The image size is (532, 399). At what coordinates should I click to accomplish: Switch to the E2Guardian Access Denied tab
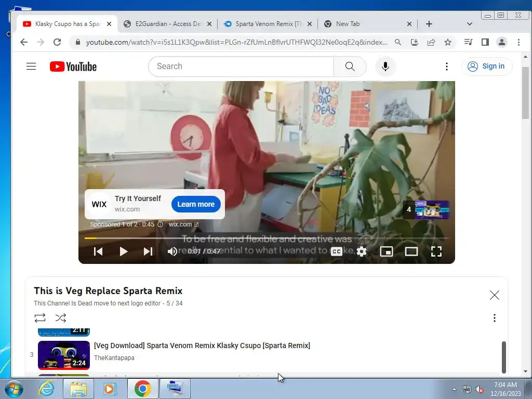click(168, 24)
